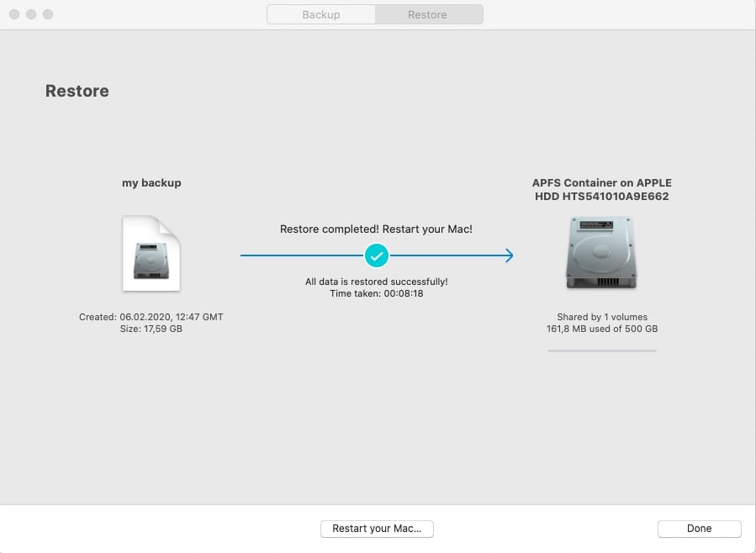Click the "my backup" source name label

tap(151, 182)
